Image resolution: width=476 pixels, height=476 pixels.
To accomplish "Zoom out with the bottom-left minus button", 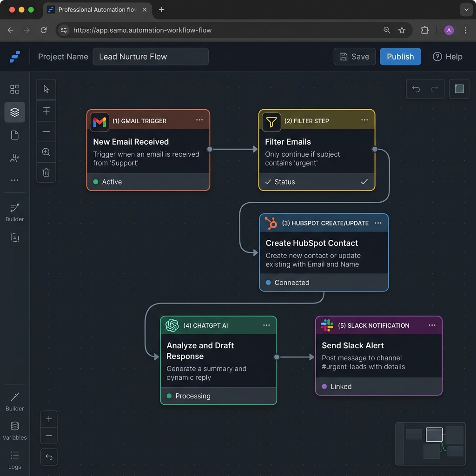I will tap(49, 436).
